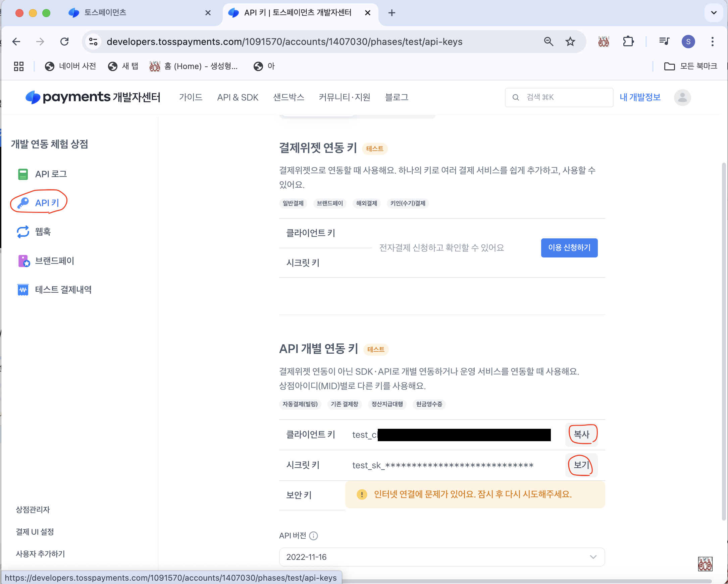
Task: Close the API 키 개발자센터 tab
Action: coord(368,13)
